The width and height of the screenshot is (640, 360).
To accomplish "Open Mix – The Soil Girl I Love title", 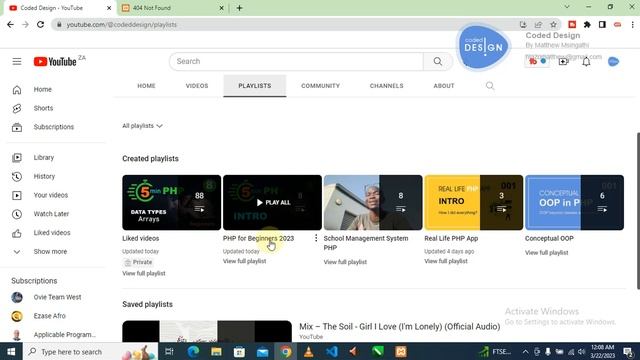I will 400,327.
